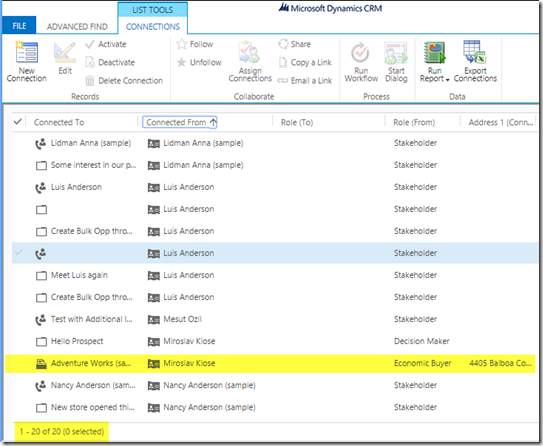Click Deactivate in the Records group
This screenshot has width=543, height=446.
click(x=110, y=62)
